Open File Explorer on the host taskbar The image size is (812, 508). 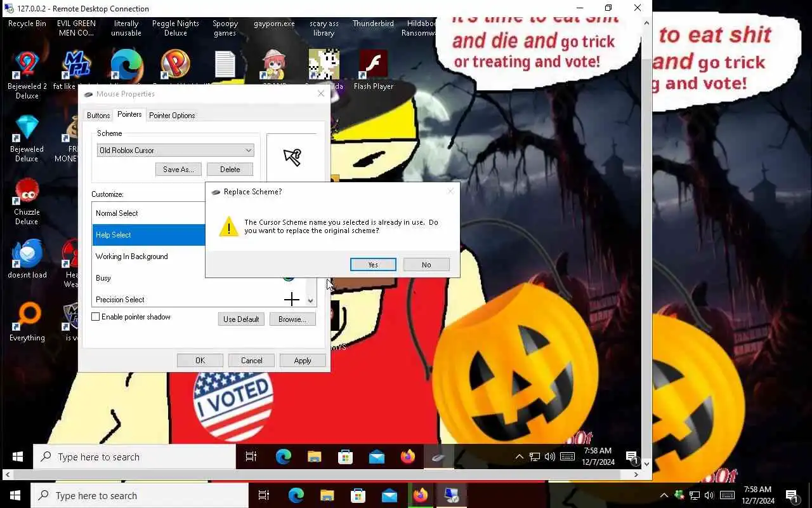pos(327,495)
